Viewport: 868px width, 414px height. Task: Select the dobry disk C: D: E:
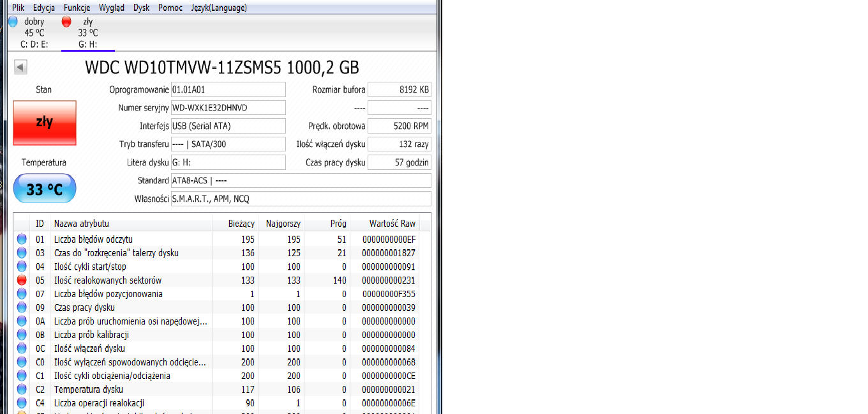tap(34, 33)
